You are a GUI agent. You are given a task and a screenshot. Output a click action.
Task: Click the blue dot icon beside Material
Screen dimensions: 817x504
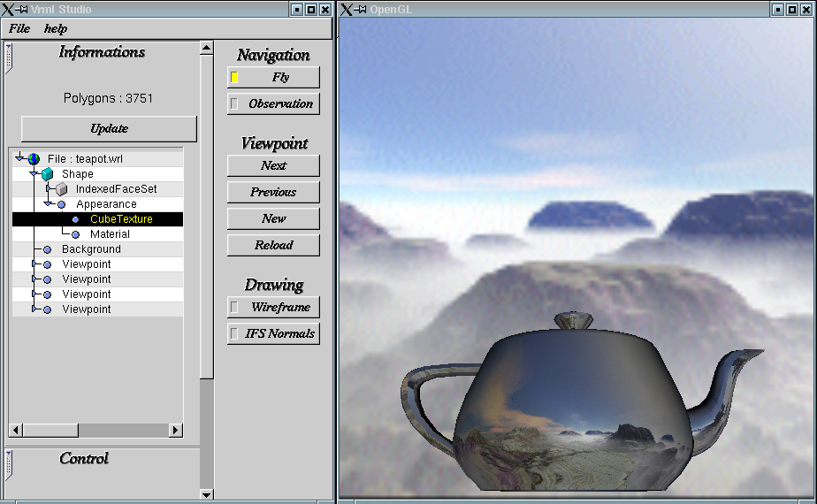tap(75, 234)
